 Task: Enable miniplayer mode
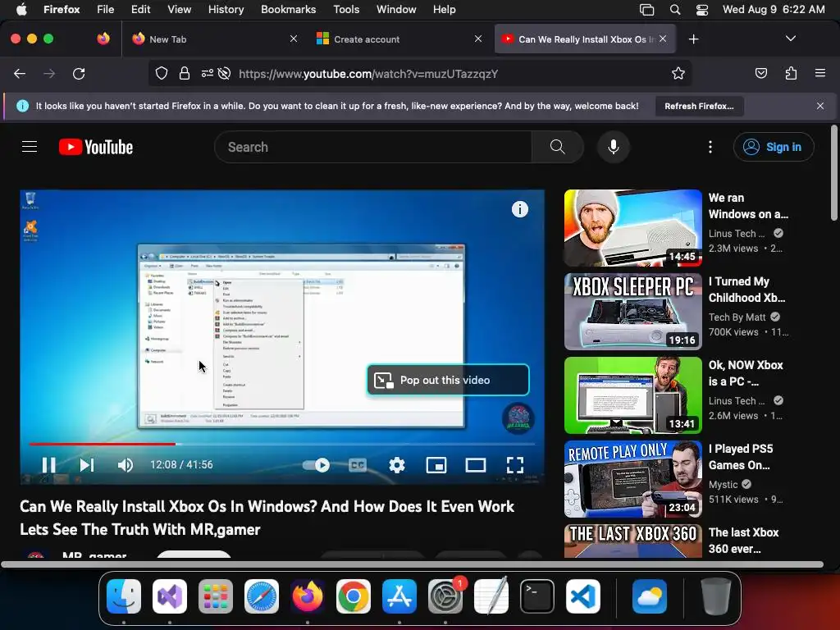[436, 465]
